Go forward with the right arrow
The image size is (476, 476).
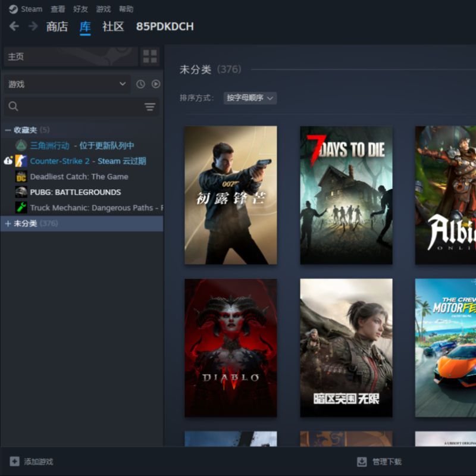pyautogui.click(x=33, y=26)
